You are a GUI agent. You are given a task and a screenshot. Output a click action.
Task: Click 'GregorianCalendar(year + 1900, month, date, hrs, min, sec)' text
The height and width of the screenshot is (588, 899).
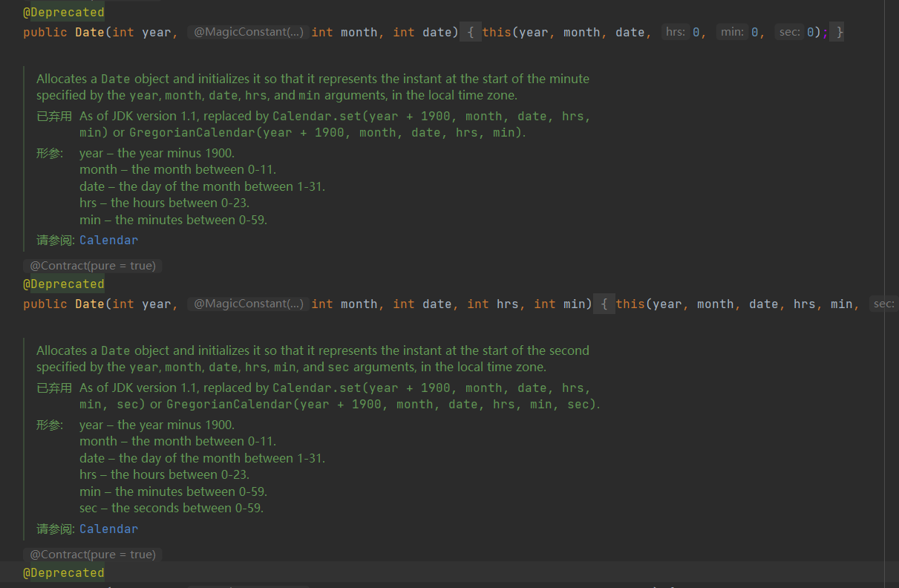point(382,405)
